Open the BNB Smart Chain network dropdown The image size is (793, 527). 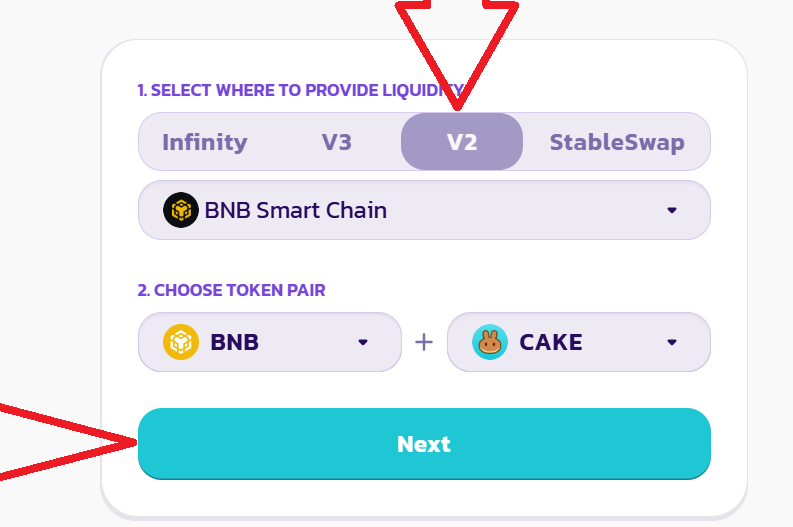click(x=424, y=210)
